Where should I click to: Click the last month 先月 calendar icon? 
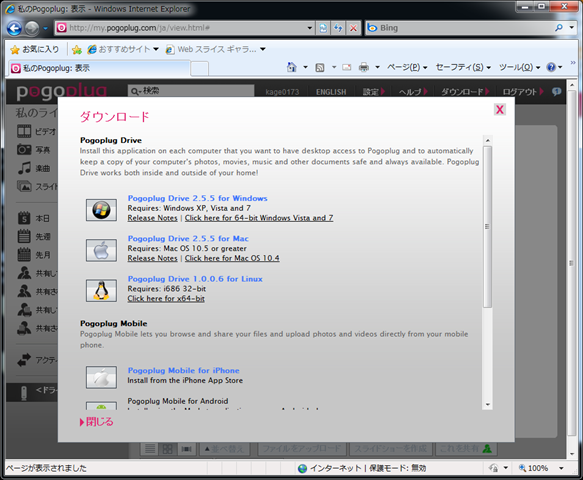coord(24,255)
